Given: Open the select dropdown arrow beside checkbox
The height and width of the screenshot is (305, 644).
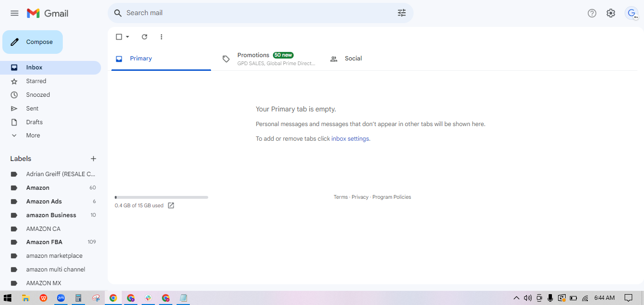Looking at the screenshot, I should [127, 37].
